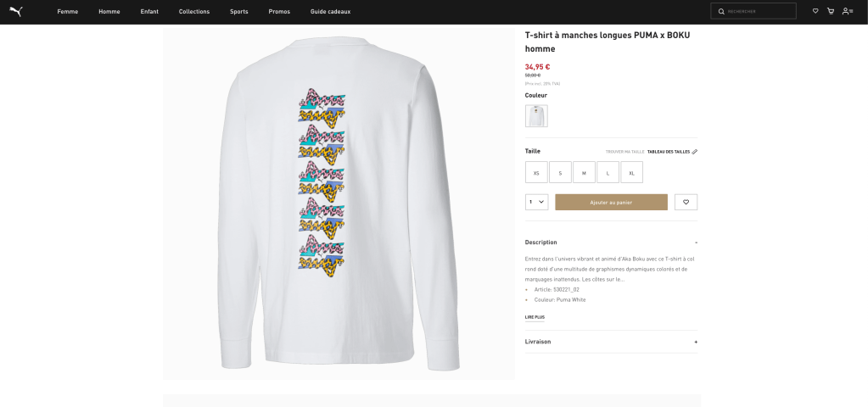Select size XS
The image size is (868, 407).
(x=536, y=172)
